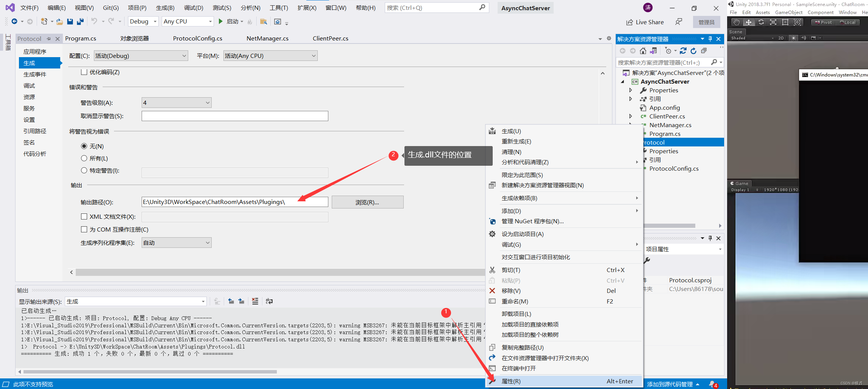Click notifications bell in status bar
Screen dimensions: 868x389
tap(712, 384)
